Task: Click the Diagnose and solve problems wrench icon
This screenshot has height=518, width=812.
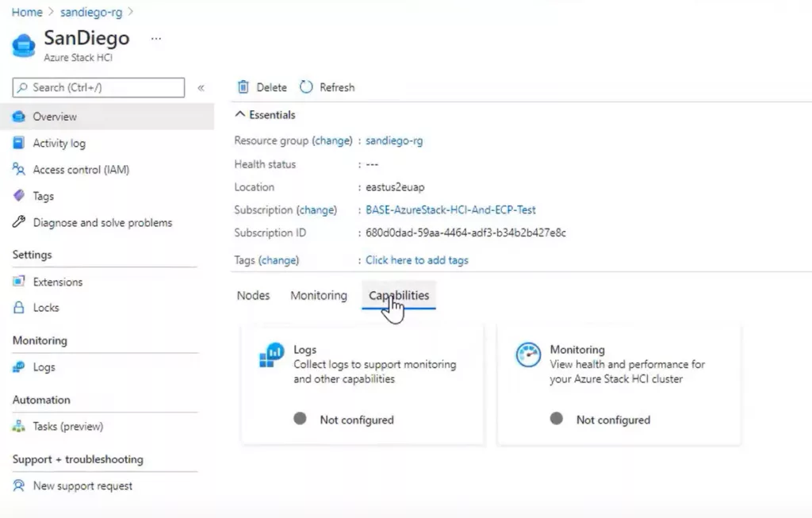Action: coord(19,222)
